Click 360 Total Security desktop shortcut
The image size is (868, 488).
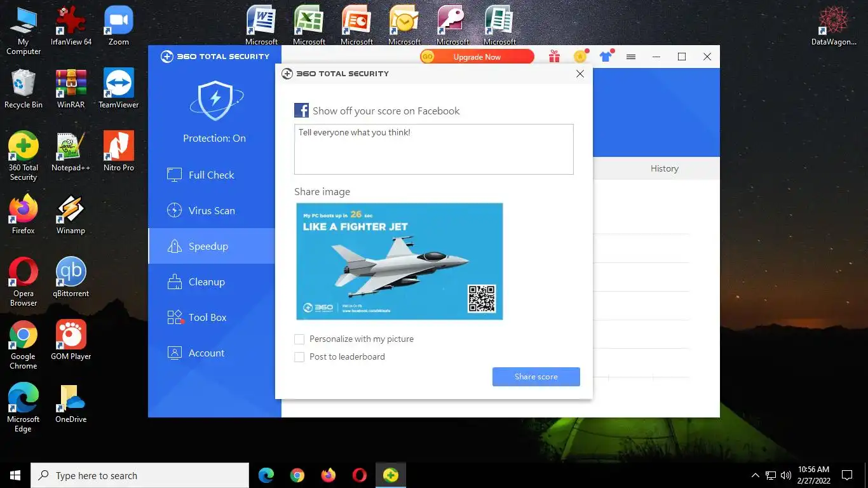point(24,156)
